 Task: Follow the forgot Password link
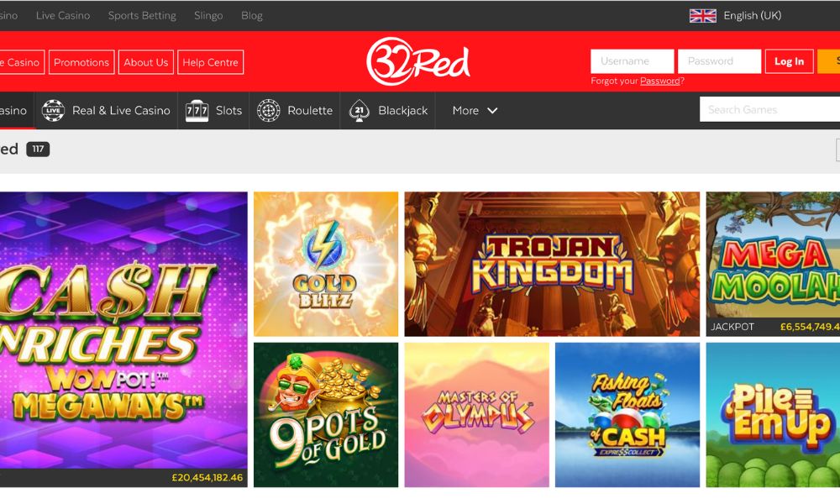click(x=660, y=81)
